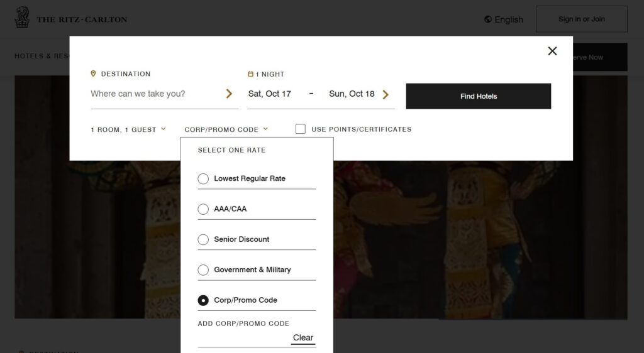Click The Ritz-Carlton wordmark text
Image resolution: width=644 pixels, height=353 pixels.
(82, 19)
